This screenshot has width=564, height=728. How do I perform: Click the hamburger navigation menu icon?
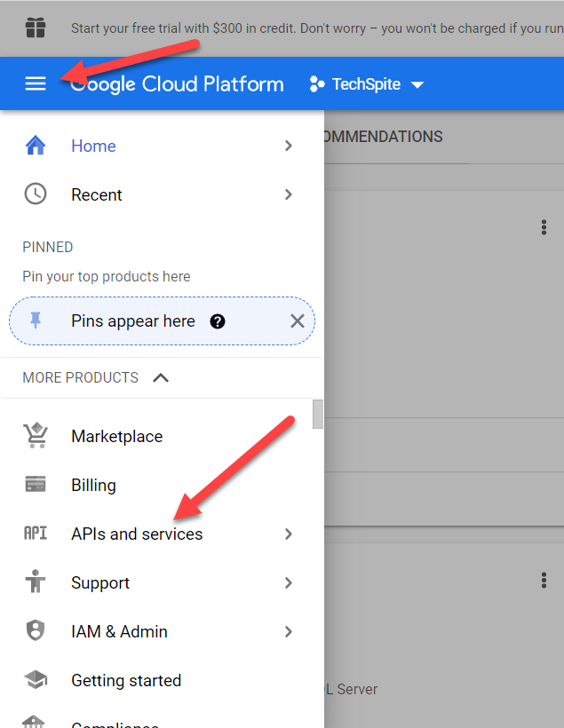(x=35, y=83)
